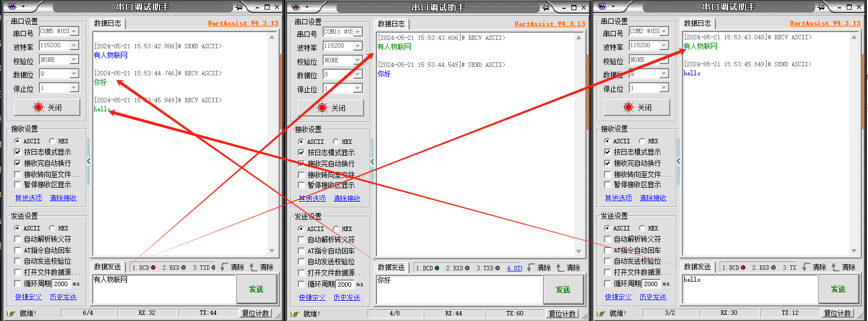Click 发送 button in the COM11 window

point(563,290)
